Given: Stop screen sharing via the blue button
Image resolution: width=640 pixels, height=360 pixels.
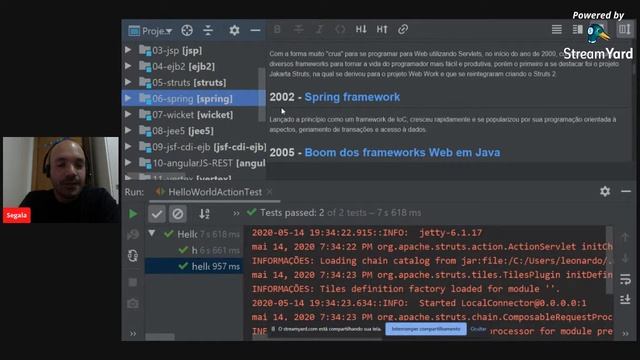Looking at the screenshot, I should 426,329.
